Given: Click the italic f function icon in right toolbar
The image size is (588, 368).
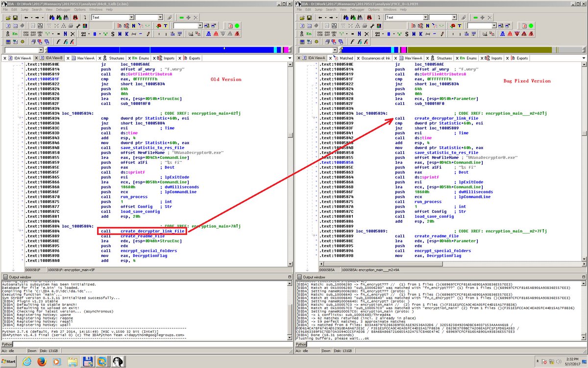Looking at the screenshot, I should click(352, 42).
